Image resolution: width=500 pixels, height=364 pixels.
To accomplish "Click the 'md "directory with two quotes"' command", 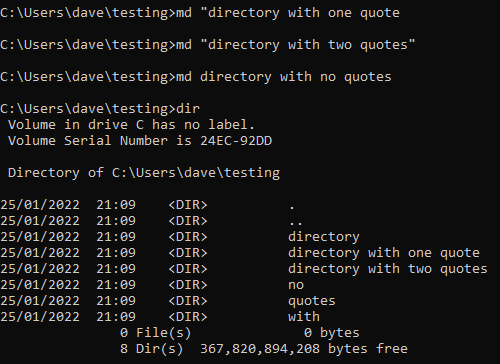I will (296, 45).
